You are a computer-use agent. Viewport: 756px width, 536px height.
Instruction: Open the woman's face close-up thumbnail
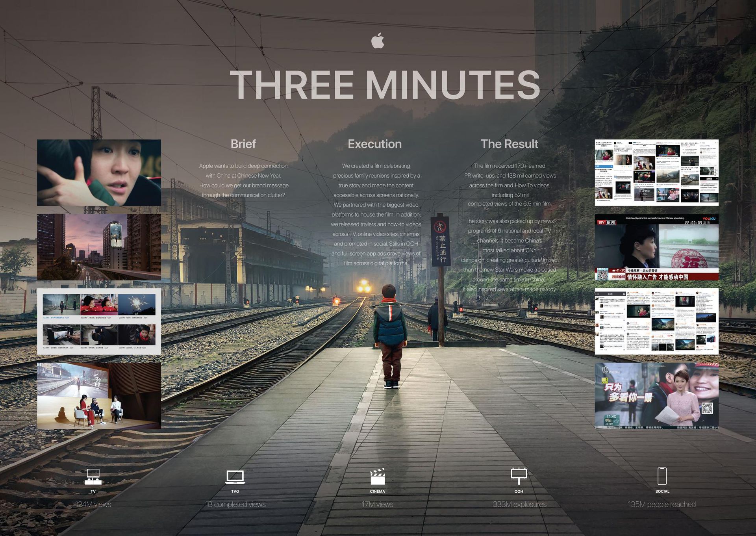click(99, 172)
